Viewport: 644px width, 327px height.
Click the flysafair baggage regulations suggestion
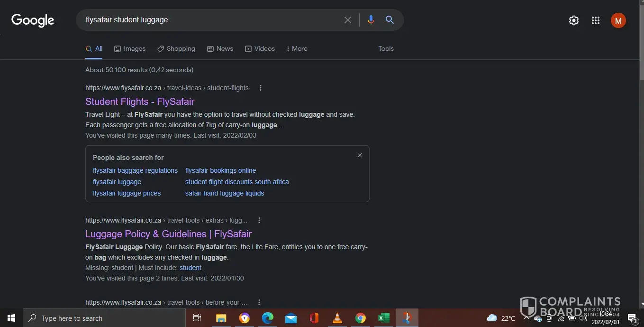135,170
